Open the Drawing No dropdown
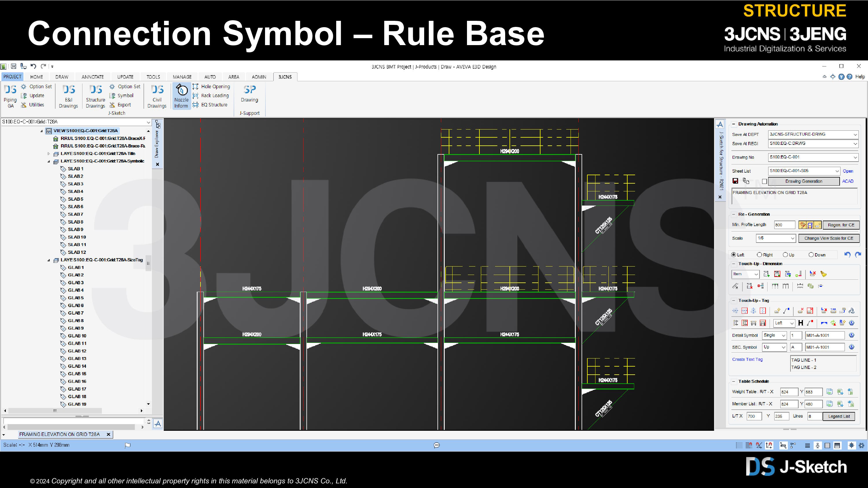Viewport: 868px width, 488px height. [x=855, y=157]
